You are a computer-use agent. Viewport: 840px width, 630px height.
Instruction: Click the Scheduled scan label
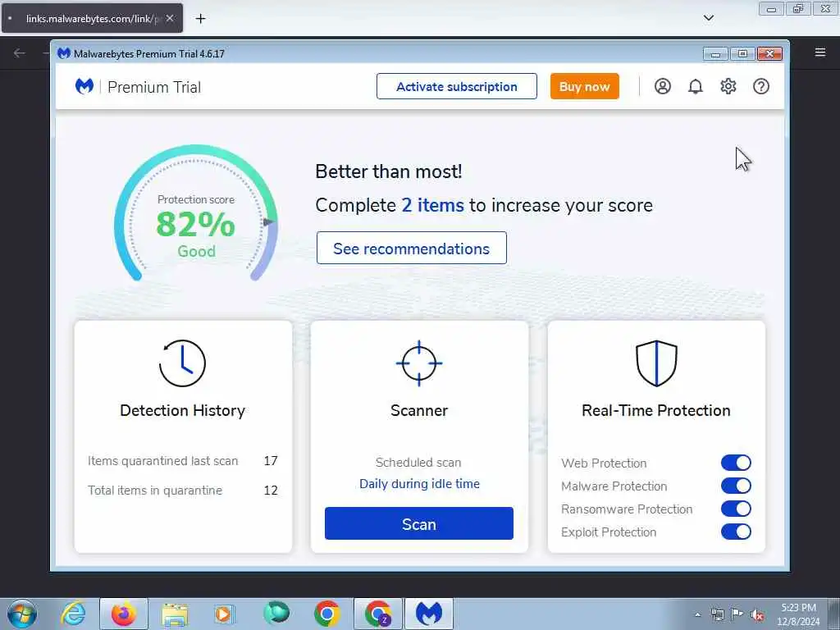pos(418,463)
